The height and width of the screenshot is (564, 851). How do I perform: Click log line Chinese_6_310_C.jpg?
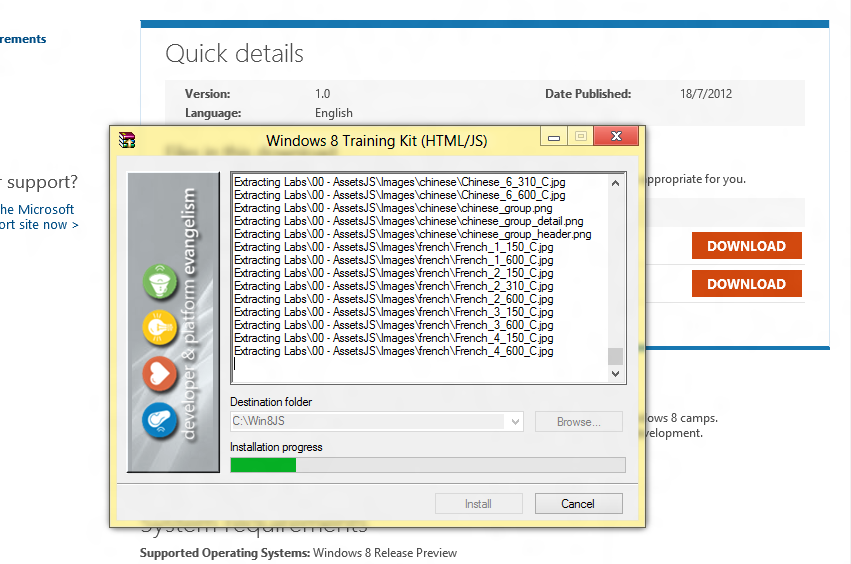pos(399,182)
